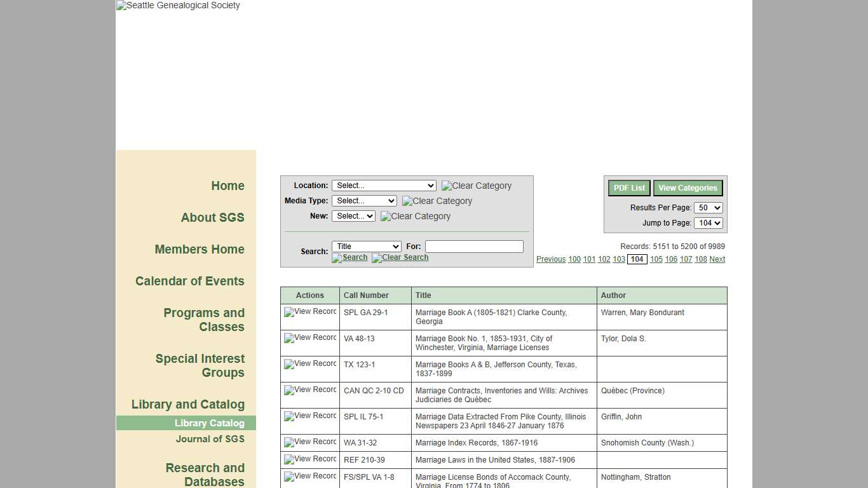Open the Location dropdown
868x488 pixels.
point(384,186)
